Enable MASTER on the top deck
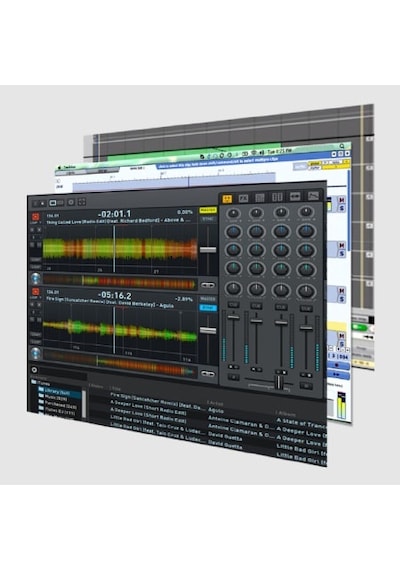Viewport: 400px width, 570px height. tap(208, 210)
